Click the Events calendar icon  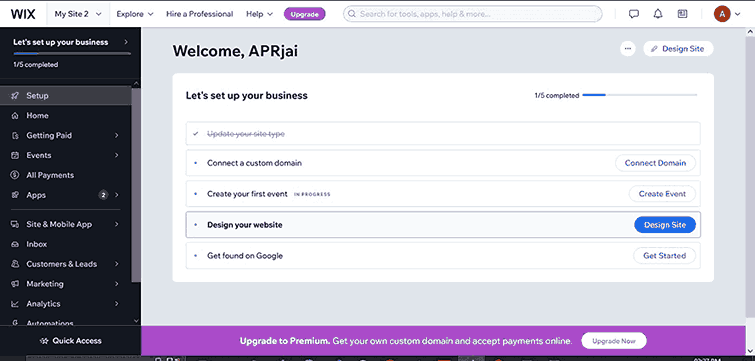(15, 155)
